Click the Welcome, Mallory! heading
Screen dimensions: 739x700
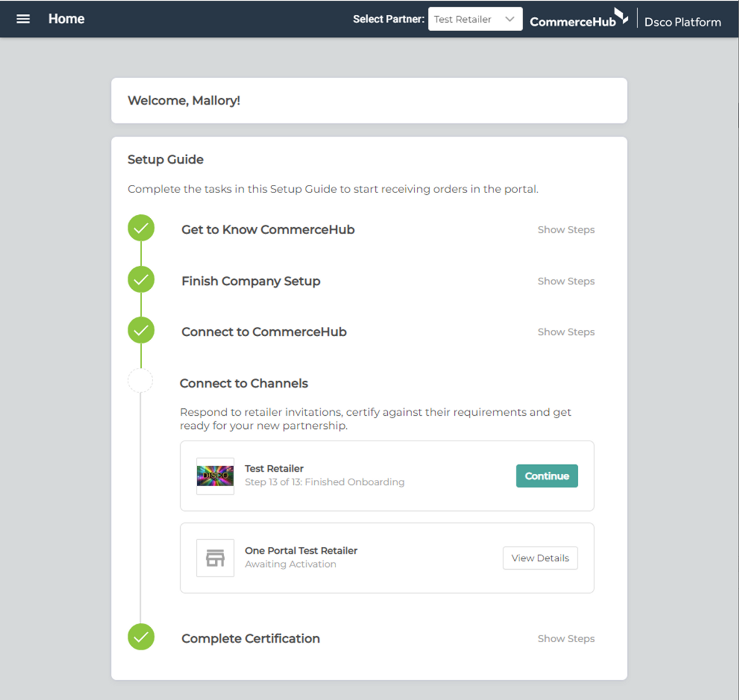(184, 101)
